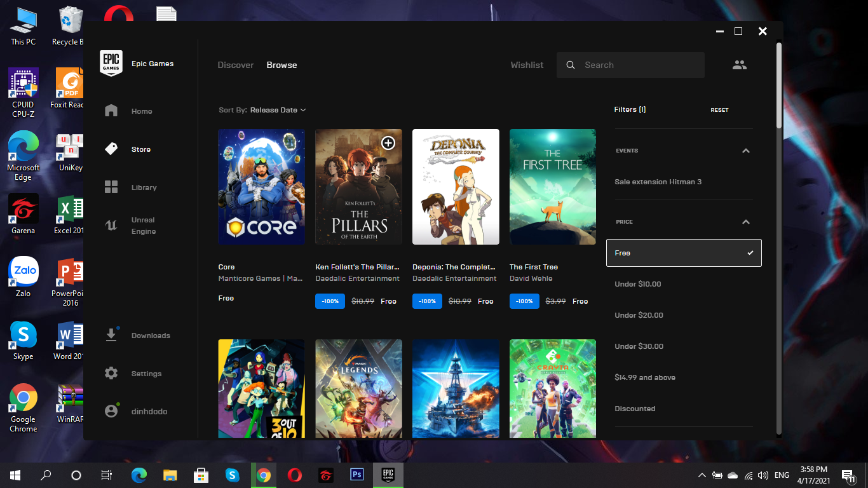Collapse the Price filter section

pos(746,222)
